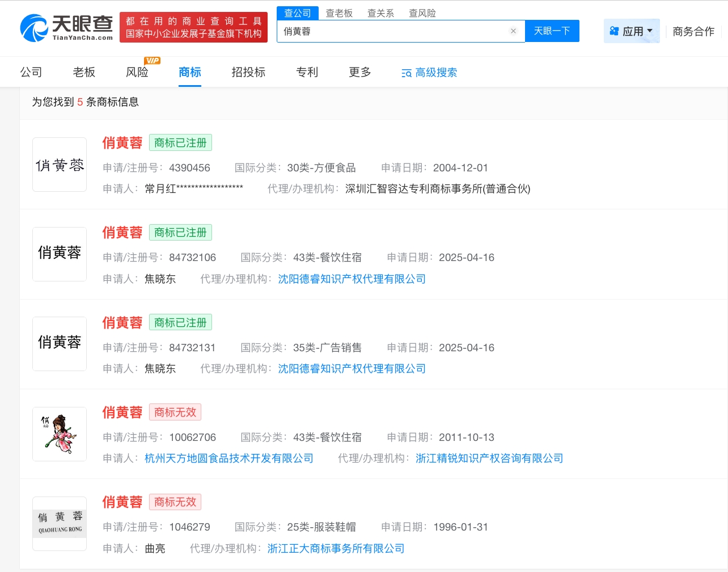Open 俏黄蓉 title for 30类-方便食品 trademark
Image resolution: width=728 pixels, height=572 pixels.
pos(122,142)
